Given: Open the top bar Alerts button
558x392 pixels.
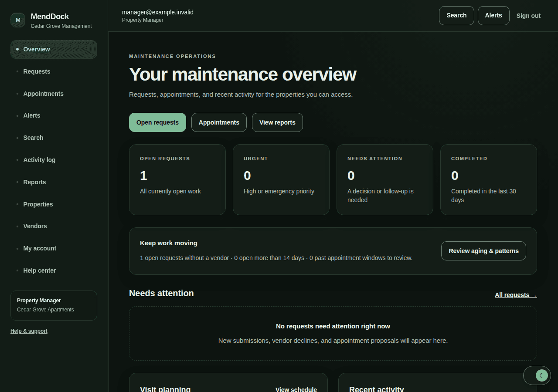Looking at the screenshot, I should coord(493,16).
